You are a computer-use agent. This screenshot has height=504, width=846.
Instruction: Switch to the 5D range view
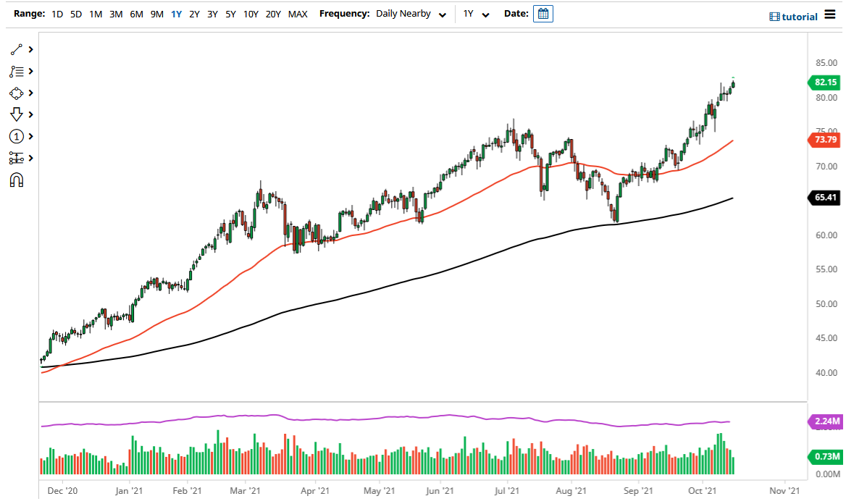point(75,13)
